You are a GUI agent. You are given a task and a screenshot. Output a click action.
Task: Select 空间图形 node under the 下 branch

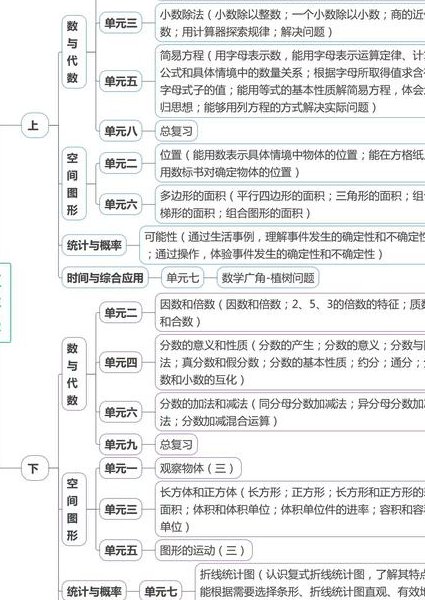(x=73, y=509)
